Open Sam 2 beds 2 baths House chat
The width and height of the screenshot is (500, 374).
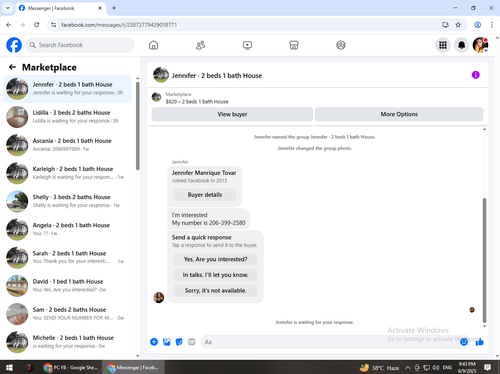[x=67, y=314]
